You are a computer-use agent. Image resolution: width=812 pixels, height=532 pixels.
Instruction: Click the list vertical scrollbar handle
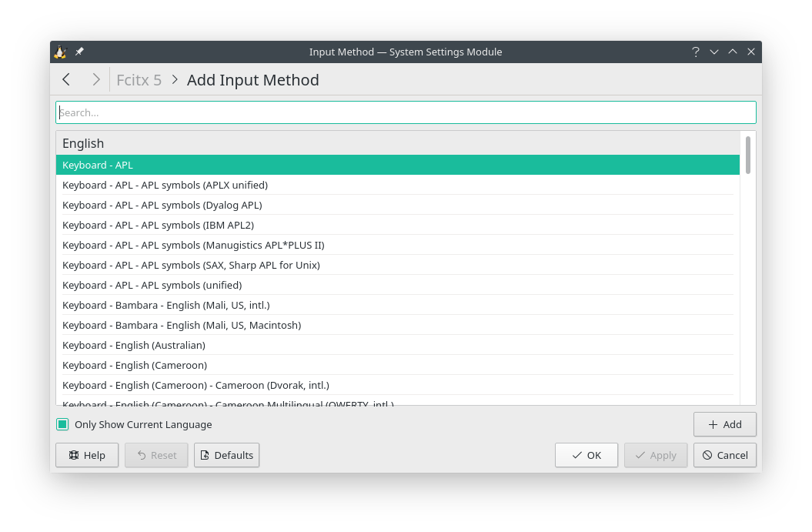coord(748,155)
